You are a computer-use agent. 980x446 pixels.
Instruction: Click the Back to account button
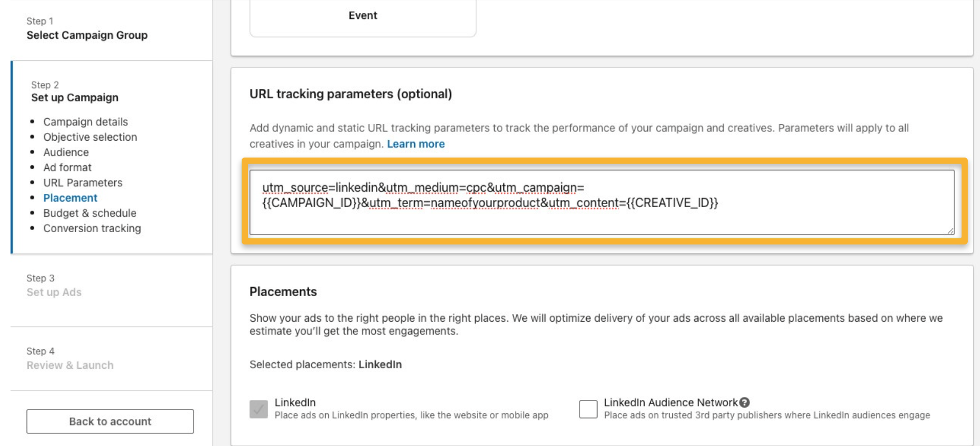click(x=110, y=421)
